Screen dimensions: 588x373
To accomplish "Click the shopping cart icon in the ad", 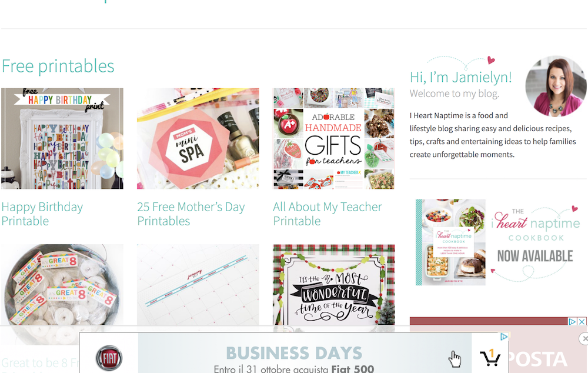I will click(x=490, y=358).
